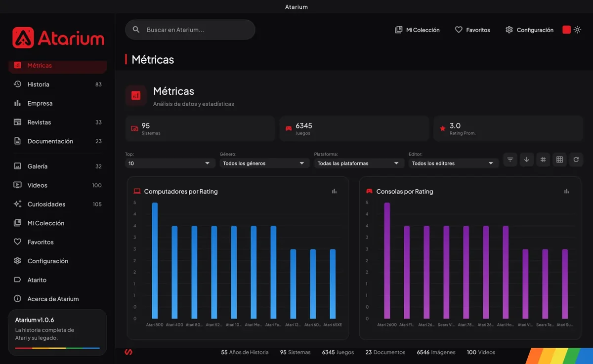Viewport: 593px width, 364px height.
Task: Focus the Buscar en Atarium search field
Action: [190, 30]
